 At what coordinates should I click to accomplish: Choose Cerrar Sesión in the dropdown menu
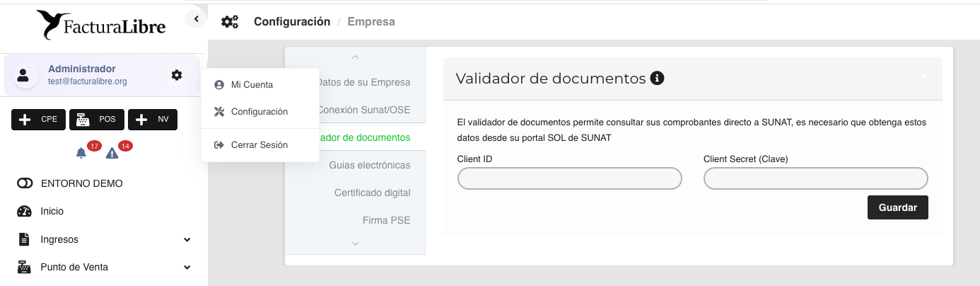point(259,144)
